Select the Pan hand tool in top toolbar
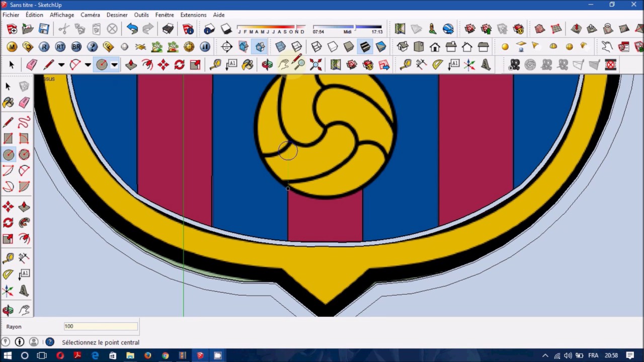This screenshot has width=644, height=362. click(x=283, y=64)
